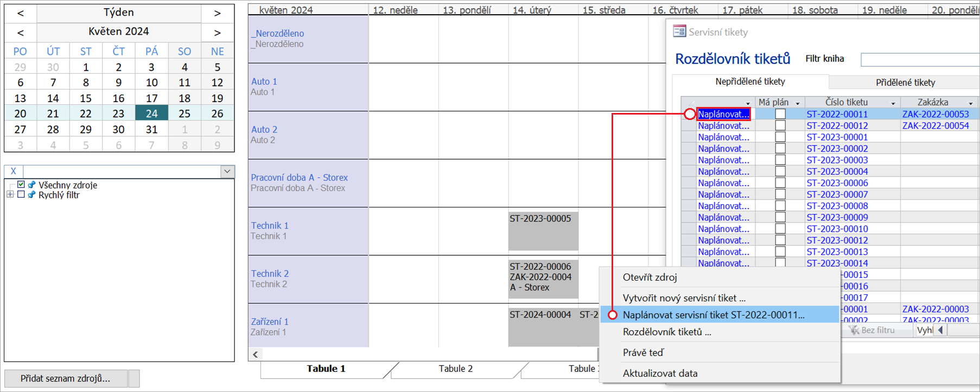Image resolution: width=980 pixels, height=392 pixels.
Task: Select the ST-2022-00006 scheduled block for Technik 2
Action: [x=543, y=279]
